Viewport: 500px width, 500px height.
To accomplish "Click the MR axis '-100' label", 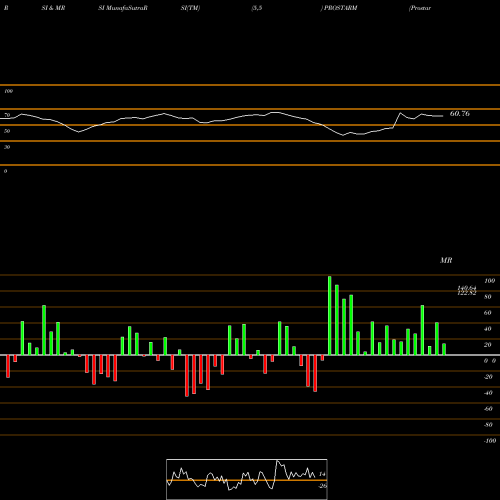I will pos(490,441).
